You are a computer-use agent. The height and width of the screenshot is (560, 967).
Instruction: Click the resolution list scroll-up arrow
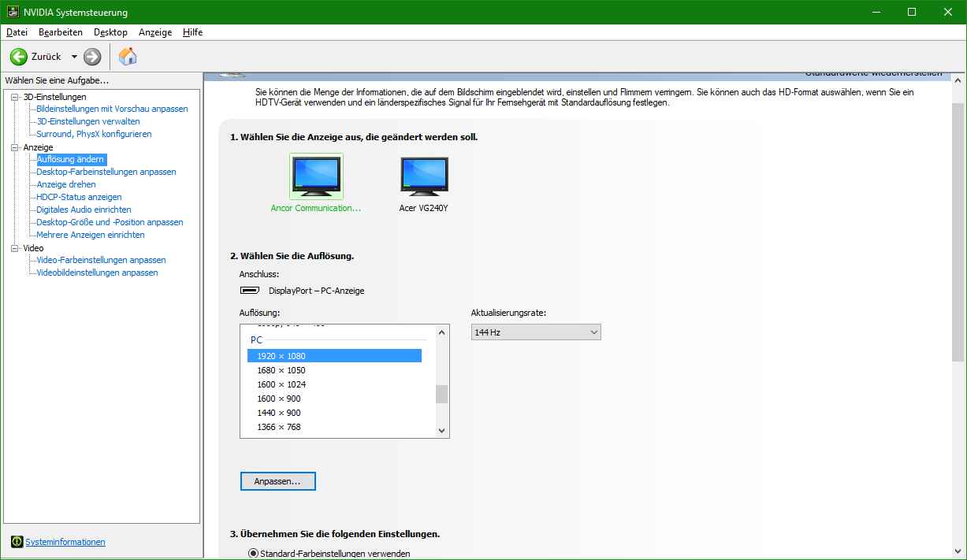[442, 332]
